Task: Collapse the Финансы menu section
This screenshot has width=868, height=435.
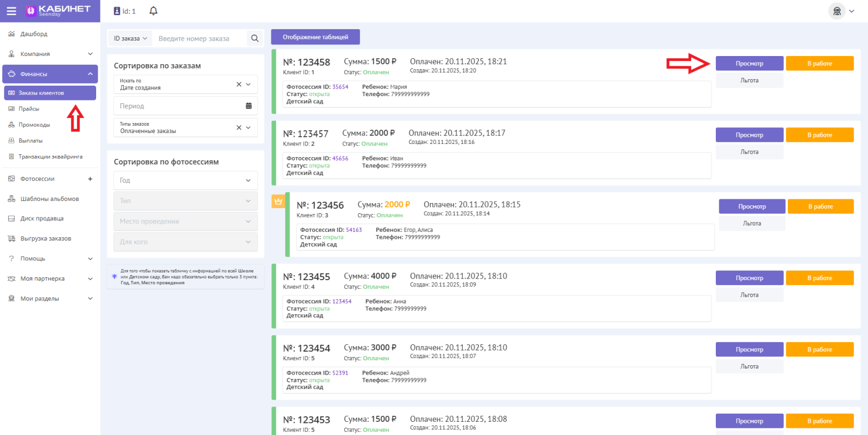Action: coord(90,74)
